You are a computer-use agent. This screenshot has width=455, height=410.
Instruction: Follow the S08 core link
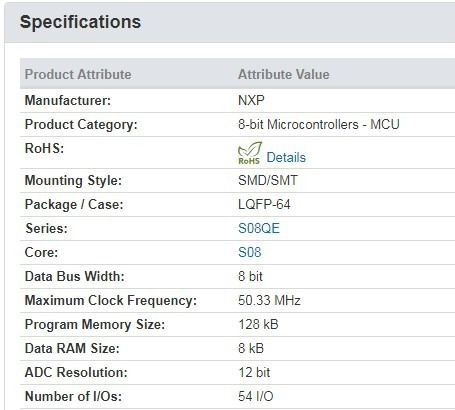[x=250, y=252]
